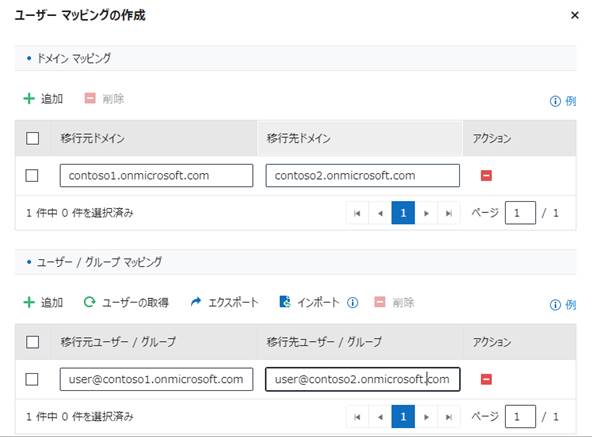Collapse the ユーザー / グループ マッピング section header

(295, 262)
